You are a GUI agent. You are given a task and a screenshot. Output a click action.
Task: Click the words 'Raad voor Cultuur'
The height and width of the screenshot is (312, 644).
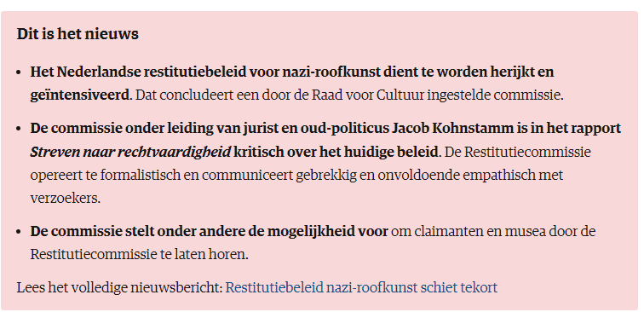tap(368, 95)
